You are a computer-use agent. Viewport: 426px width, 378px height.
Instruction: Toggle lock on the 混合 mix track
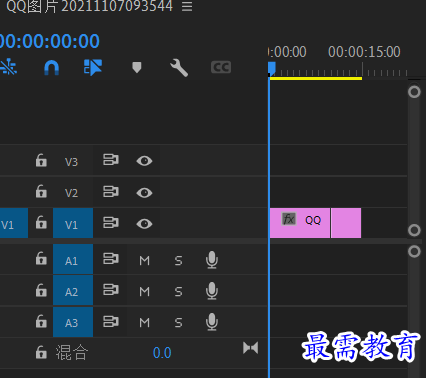[x=41, y=352]
